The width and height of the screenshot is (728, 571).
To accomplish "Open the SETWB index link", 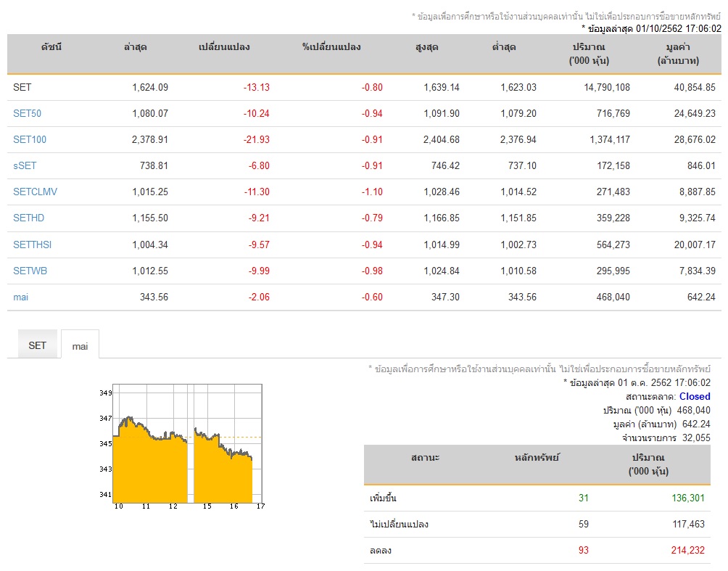I will 30,271.
